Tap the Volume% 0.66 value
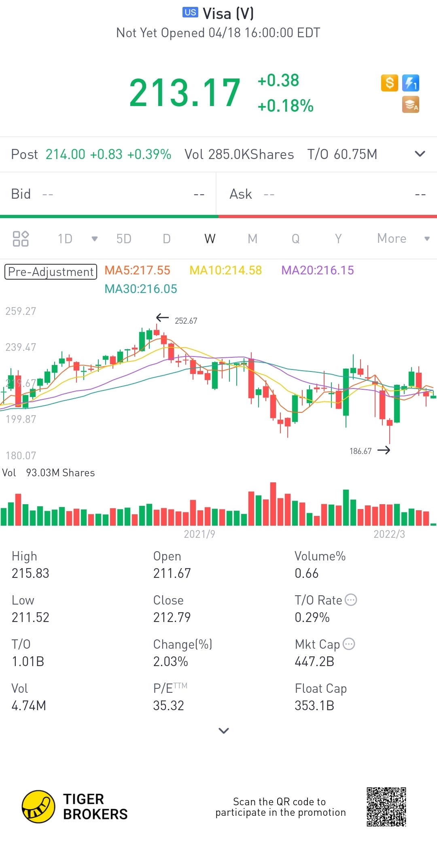Image resolution: width=437 pixels, height=868 pixels. click(x=307, y=573)
